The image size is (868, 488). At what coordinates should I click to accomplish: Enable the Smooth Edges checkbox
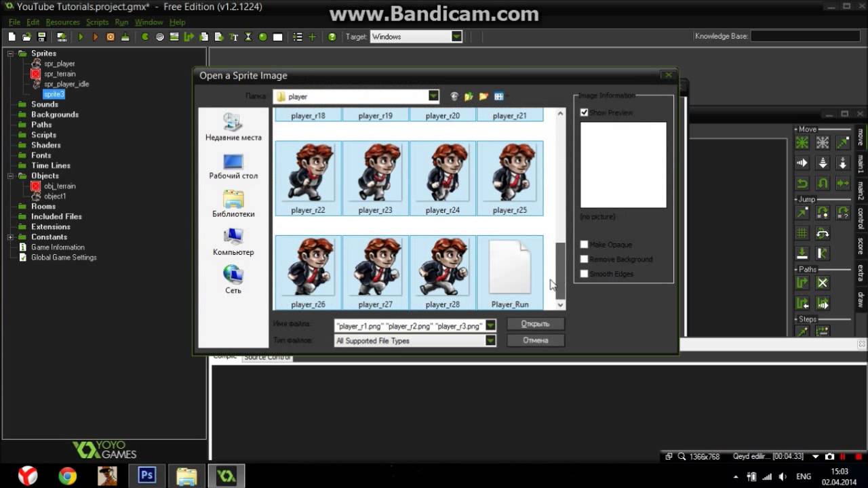(x=584, y=274)
